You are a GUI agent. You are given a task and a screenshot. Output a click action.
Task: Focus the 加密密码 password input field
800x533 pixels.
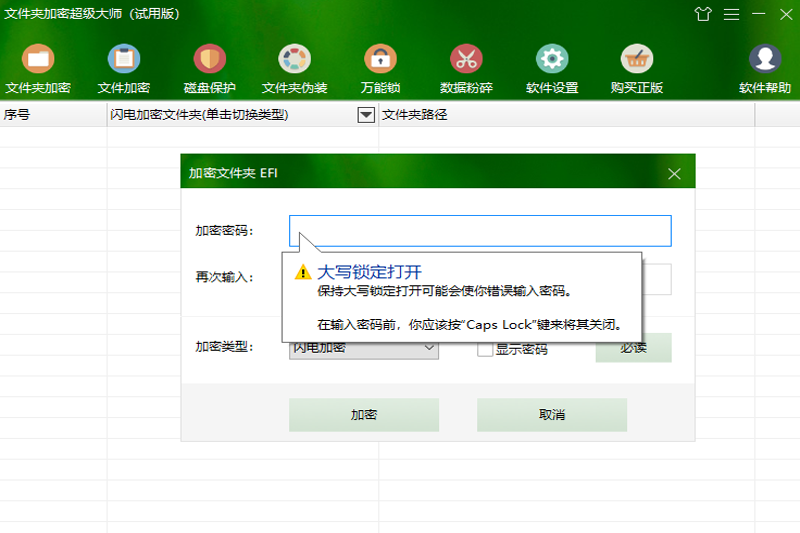(480, 231)
